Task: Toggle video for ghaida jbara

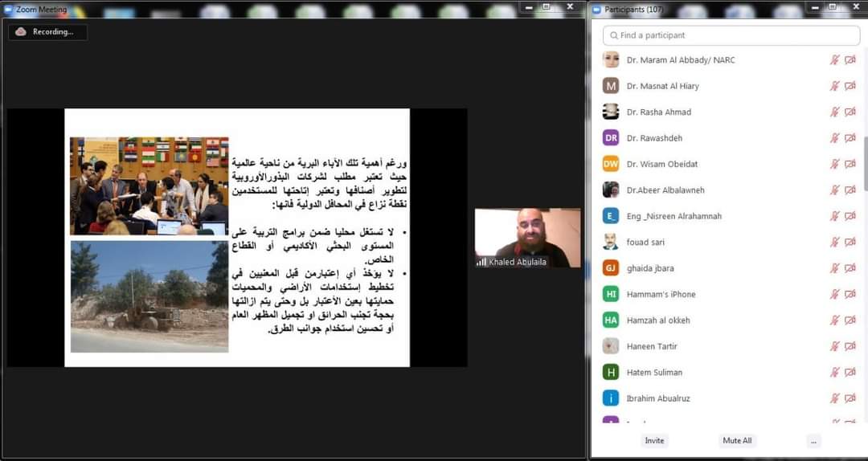Action: (850, 268)
